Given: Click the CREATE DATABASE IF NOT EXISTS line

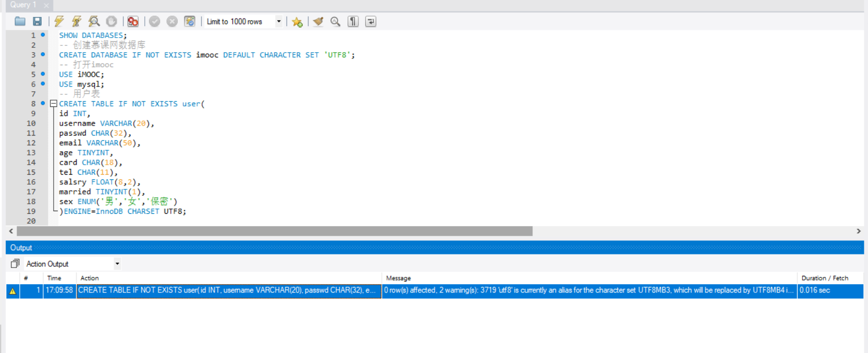Looking at the screenshot, I should click(207, 55).
